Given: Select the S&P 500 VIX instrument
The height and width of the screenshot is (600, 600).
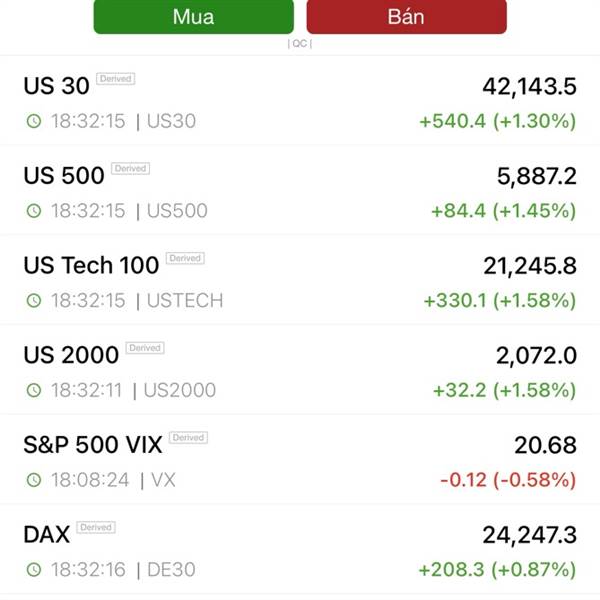Looking at the screenshot, I should click(300, 459).
